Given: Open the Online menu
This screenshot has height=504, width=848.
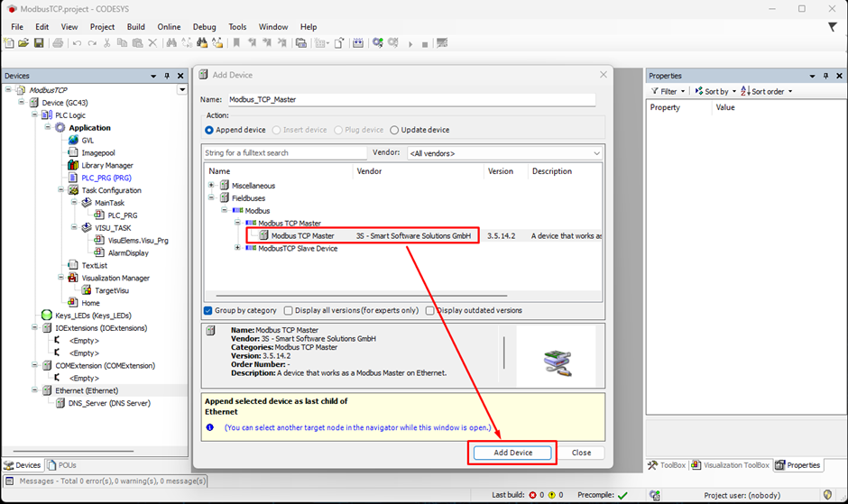Looking at the screenshot, I should coord(169,27).
